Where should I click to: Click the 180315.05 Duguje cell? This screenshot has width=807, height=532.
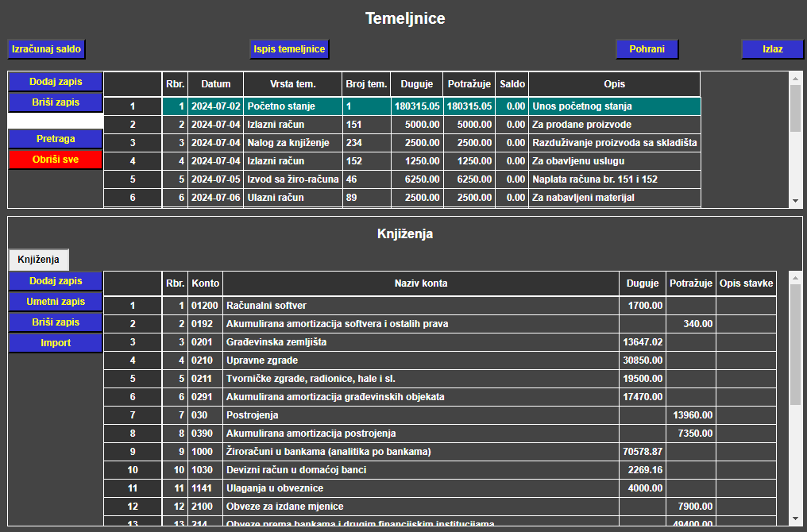pos(417,106)
